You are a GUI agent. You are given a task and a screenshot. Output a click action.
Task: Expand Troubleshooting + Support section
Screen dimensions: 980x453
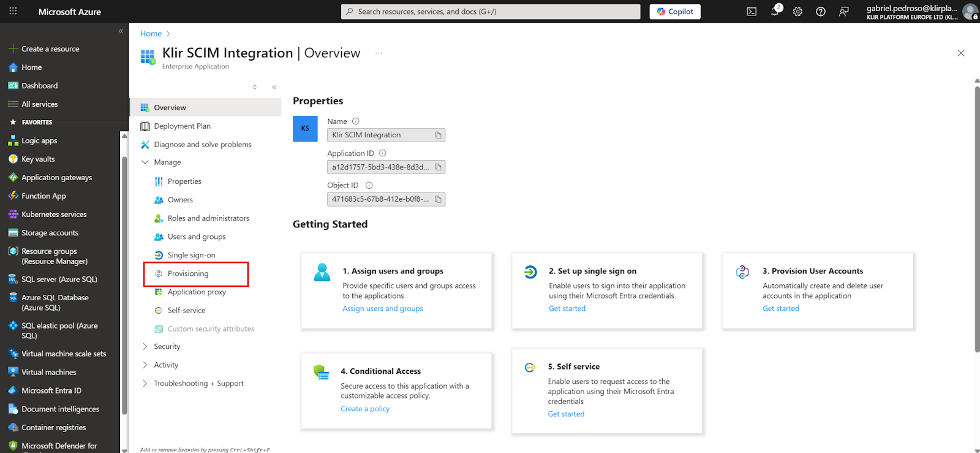pos(145,383)
